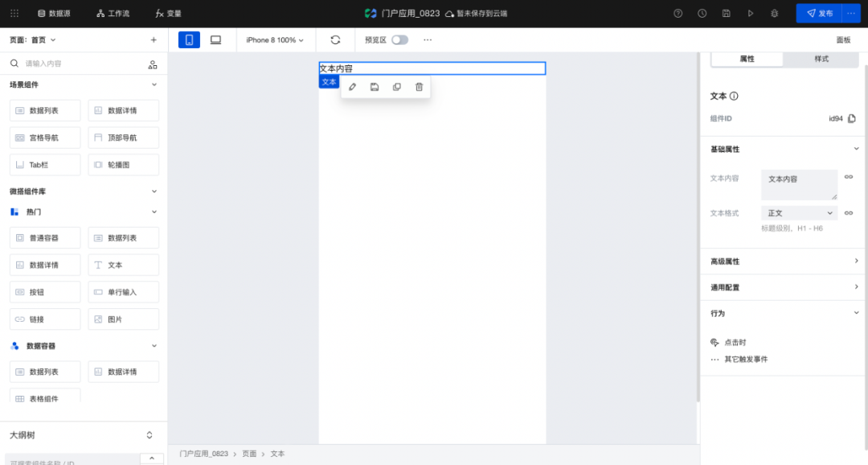Click the 发布 publish button
Image resolution: width=868 pixels, height=465 pixels.
(819, 14)
